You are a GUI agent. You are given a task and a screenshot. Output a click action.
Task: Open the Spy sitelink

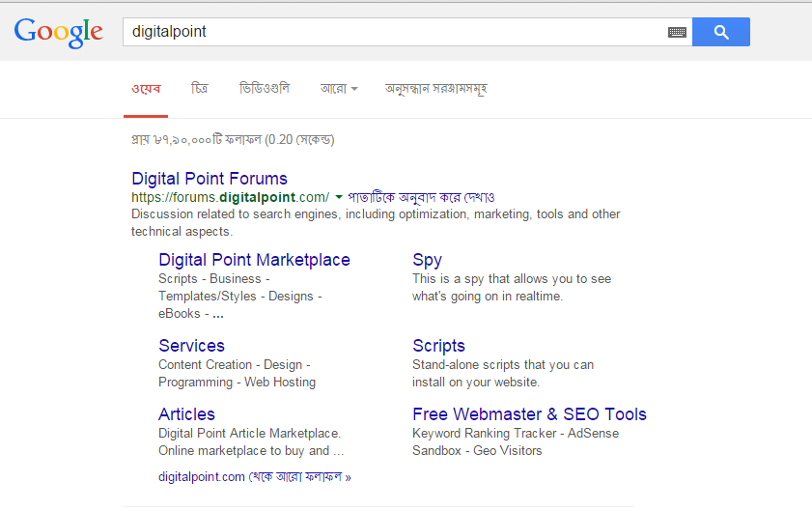(x=427, y=260)
